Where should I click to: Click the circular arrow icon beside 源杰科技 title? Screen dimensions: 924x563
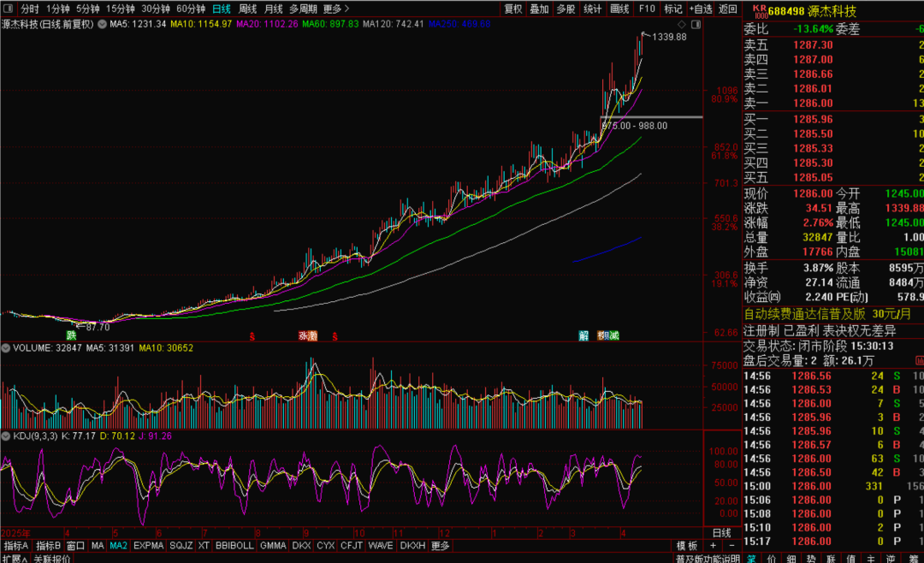point(103,24)
